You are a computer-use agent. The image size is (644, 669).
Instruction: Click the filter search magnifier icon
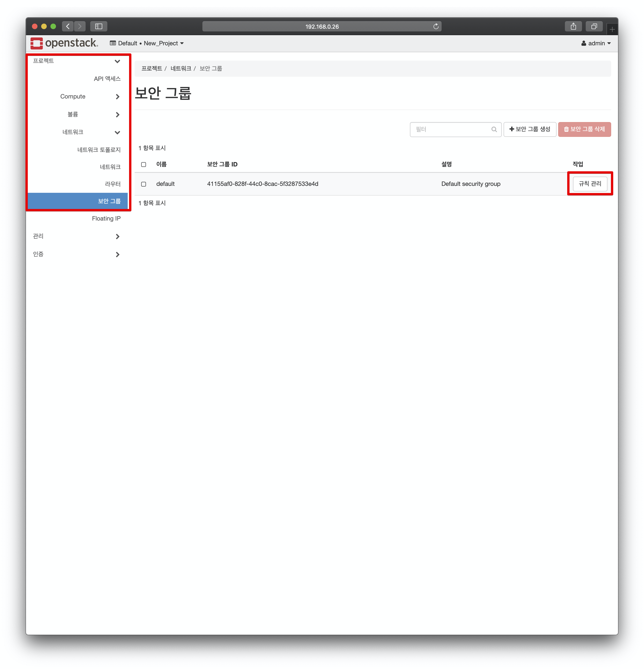tap(494, 129)
